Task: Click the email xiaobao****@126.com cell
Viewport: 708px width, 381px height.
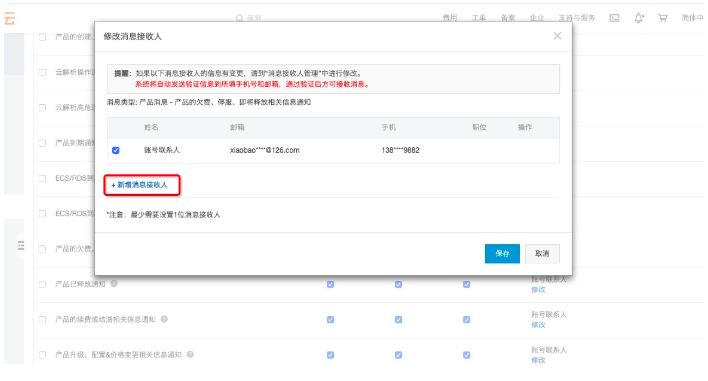Action: coord(265,150)
